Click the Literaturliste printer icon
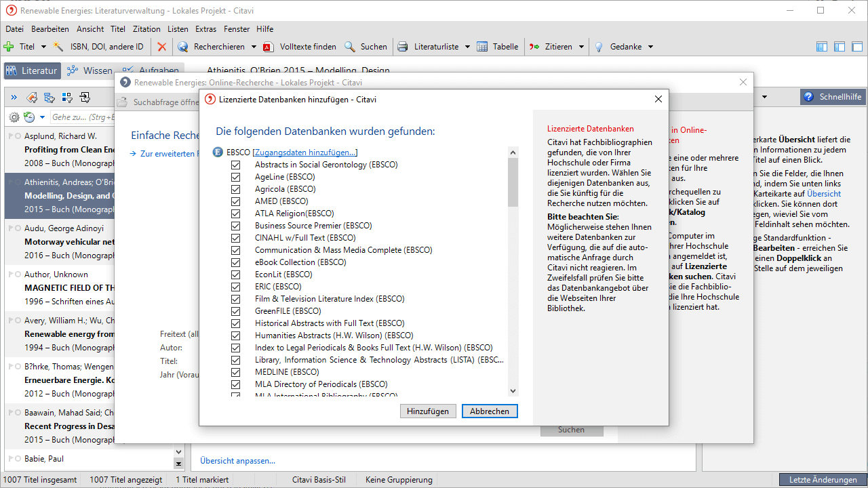Screen dimensions: 868x488 click(403, 47)
